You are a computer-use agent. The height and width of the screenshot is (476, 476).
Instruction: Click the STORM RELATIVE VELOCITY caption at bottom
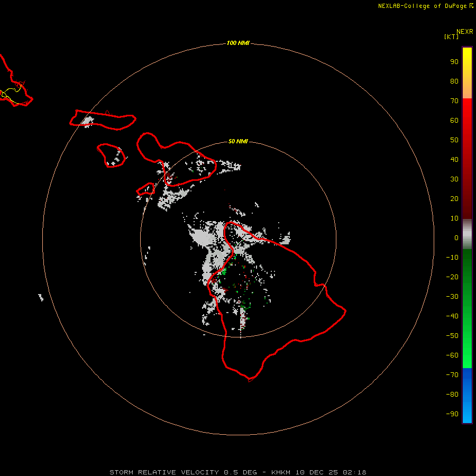point(238,472)
